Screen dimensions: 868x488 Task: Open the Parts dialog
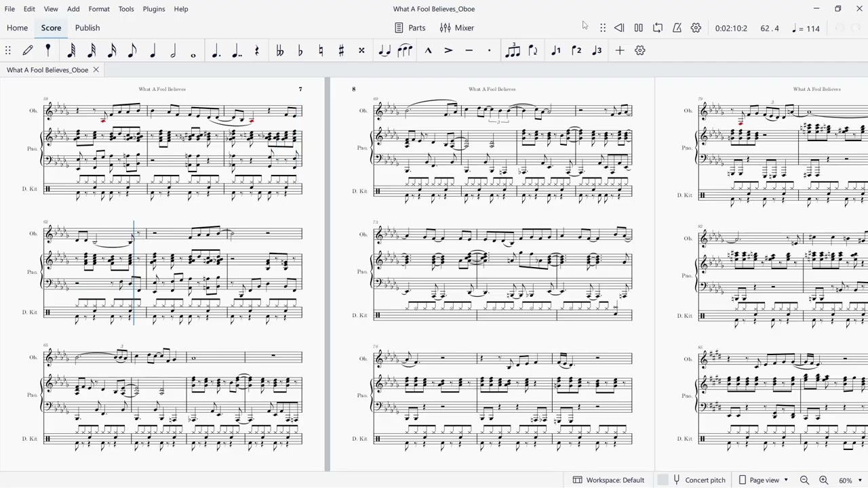coord(410,28)
